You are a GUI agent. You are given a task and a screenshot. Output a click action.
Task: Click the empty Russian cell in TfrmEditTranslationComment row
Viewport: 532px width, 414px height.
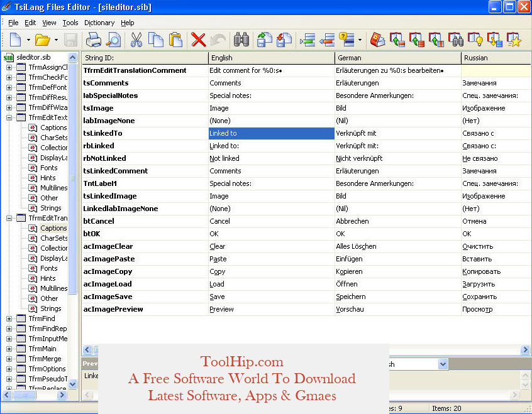tap(496, 71)
